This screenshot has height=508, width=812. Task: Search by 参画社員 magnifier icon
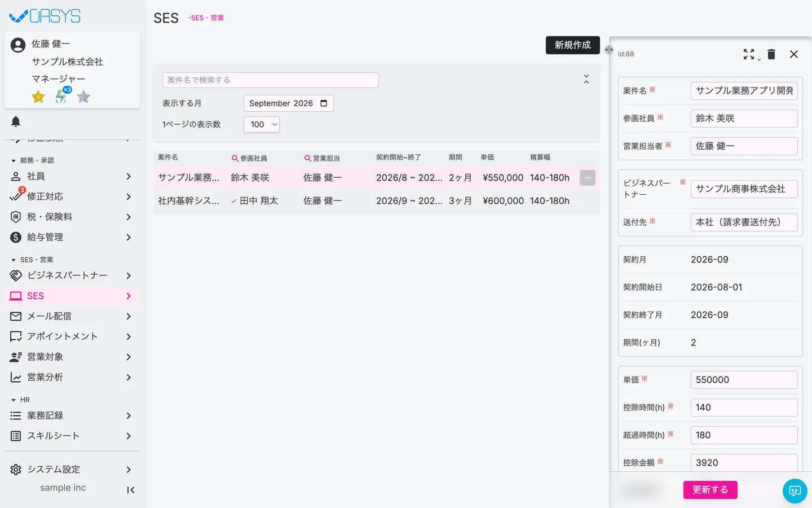click(235, 159)
